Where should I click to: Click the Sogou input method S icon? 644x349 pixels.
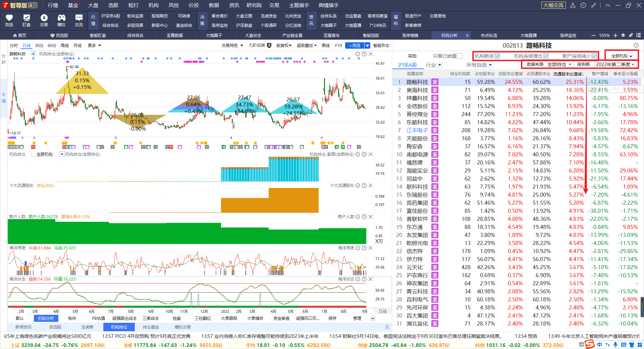pyautogui.click(x=590, y=344)
